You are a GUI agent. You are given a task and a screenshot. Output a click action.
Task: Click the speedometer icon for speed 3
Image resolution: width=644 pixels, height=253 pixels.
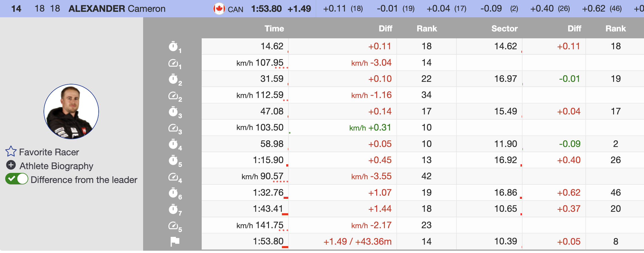coord(173,128)
